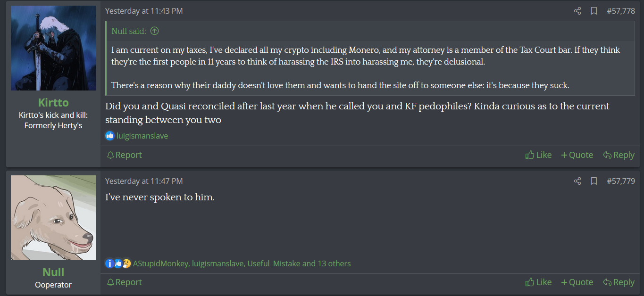This screenshot has height=296, width=644.
Task: Reply to Kirtto's post
Action: point(619,155)
